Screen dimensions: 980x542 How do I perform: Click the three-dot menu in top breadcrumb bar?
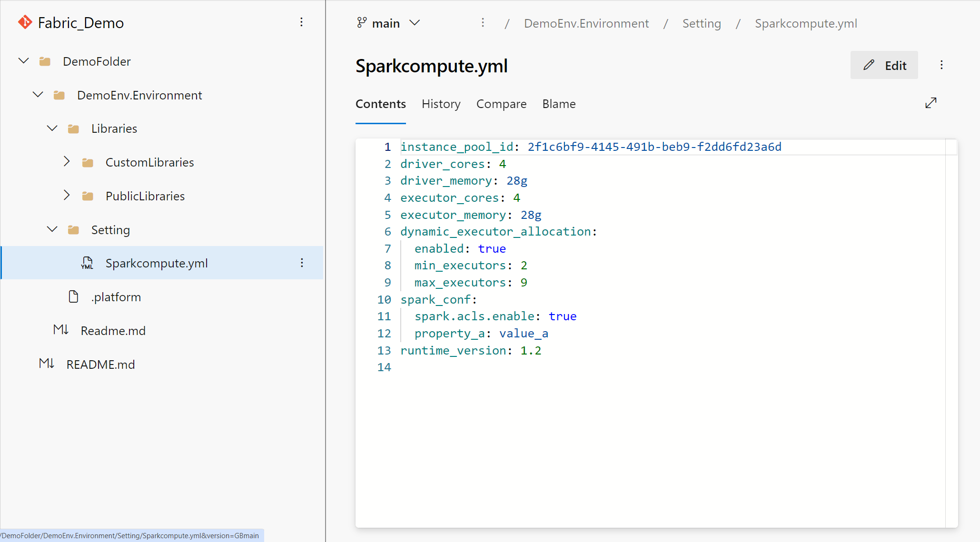(482, 23)
